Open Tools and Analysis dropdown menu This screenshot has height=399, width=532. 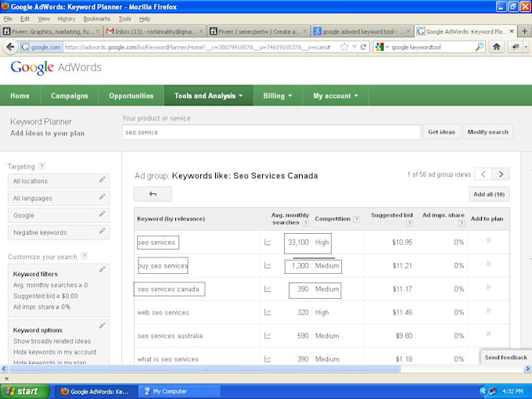point(209,95)
